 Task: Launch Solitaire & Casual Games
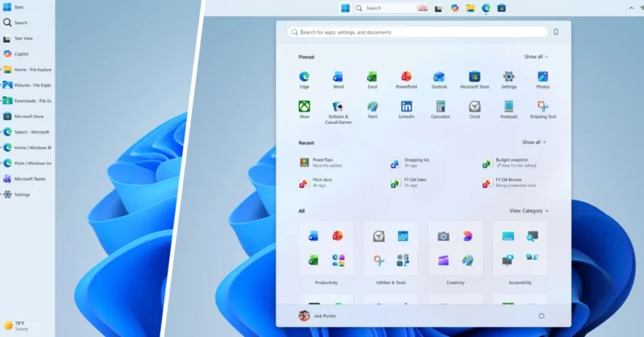pos(338,112)
